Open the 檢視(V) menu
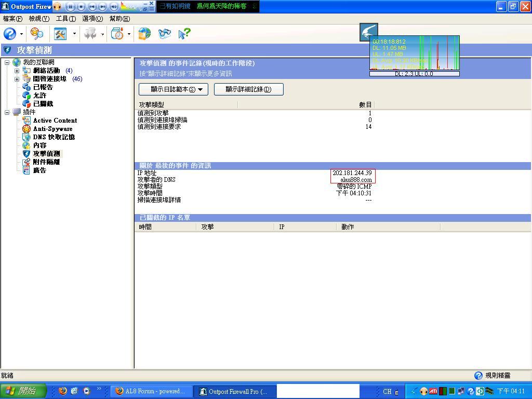 [x=39, y=19]
